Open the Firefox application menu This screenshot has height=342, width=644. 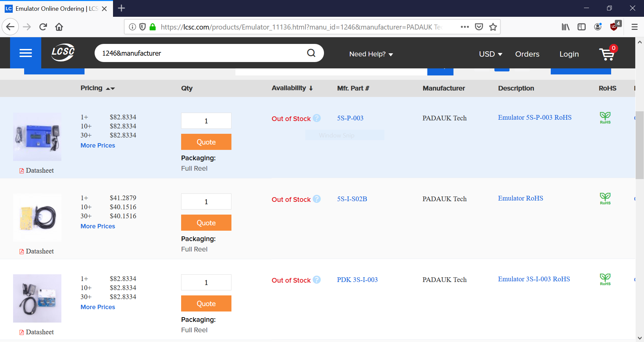coord(634,27)
